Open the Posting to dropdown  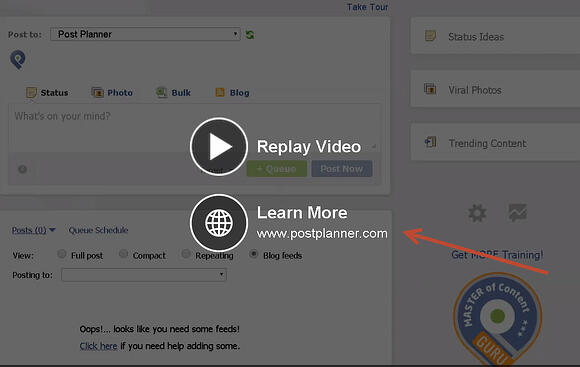[x=144, y=275]
